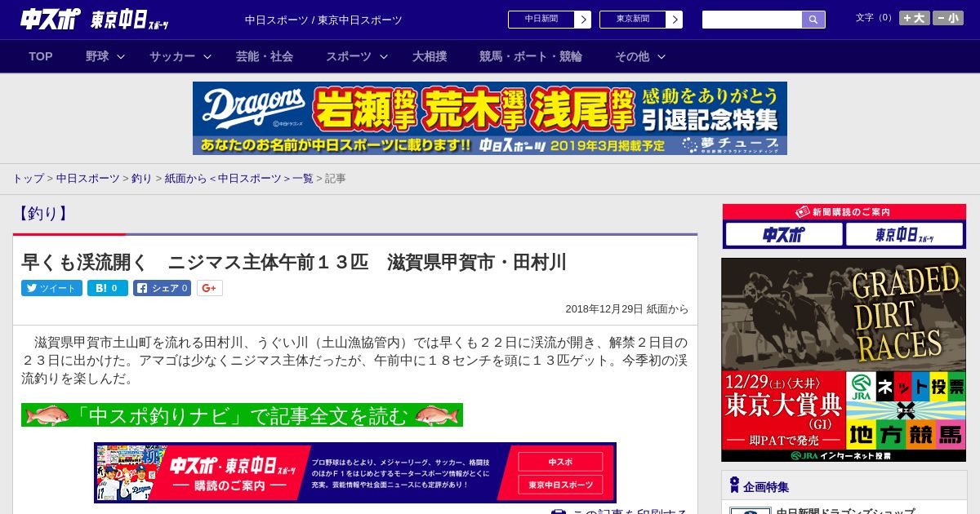Click トップ in the breadcrumb
The width and height of the screenshot is (980, 514).
[28, 178]
